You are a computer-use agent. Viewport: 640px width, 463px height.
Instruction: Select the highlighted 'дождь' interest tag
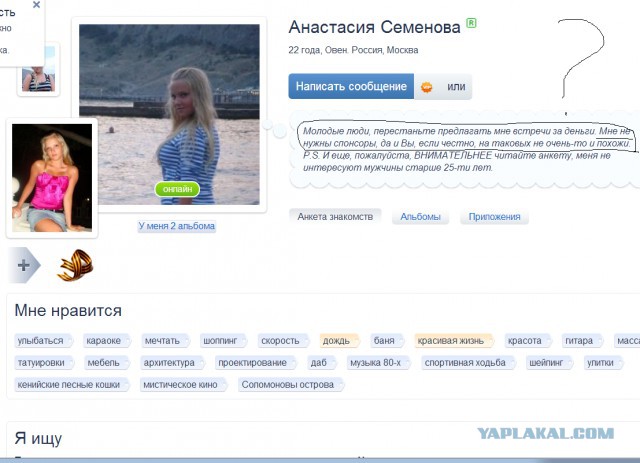click(x=339, y=341)
